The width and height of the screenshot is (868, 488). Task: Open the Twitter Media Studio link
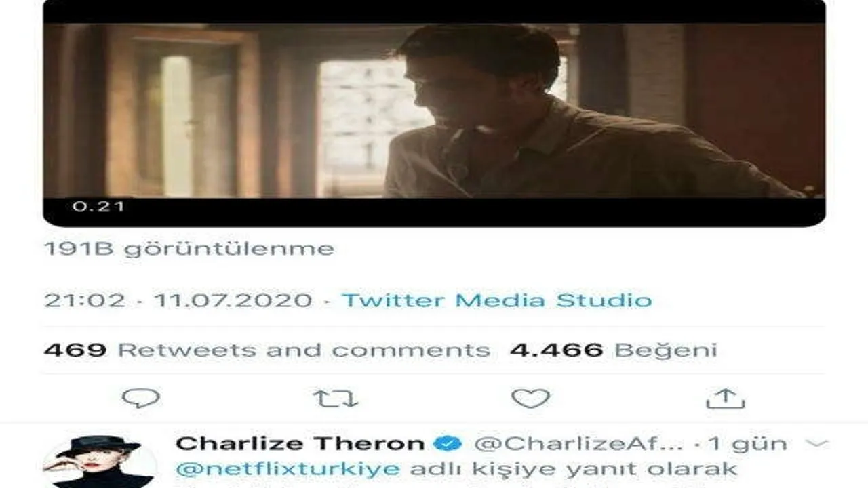click(496, 300)
